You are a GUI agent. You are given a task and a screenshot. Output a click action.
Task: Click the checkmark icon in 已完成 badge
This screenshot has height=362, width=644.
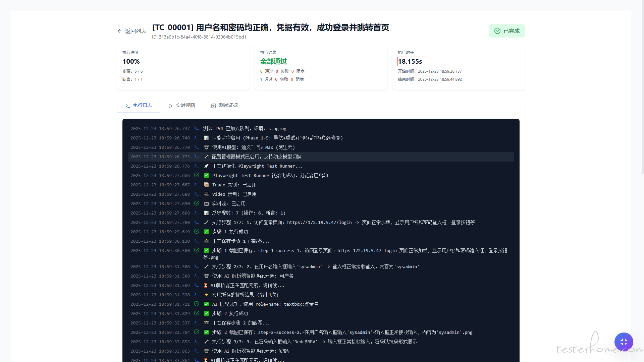coord(497,31)
